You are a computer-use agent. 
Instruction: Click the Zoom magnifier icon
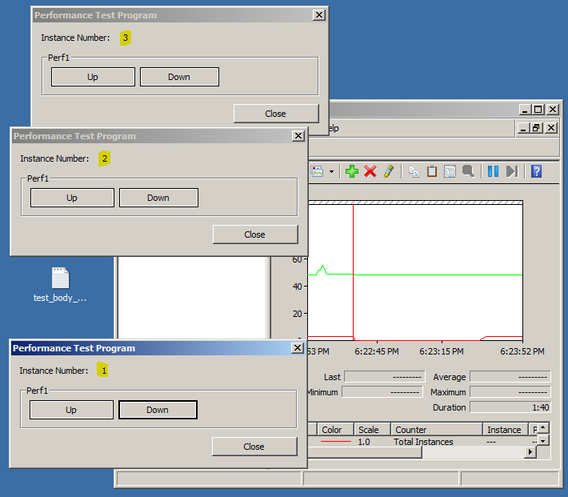(x=468, y=171)
